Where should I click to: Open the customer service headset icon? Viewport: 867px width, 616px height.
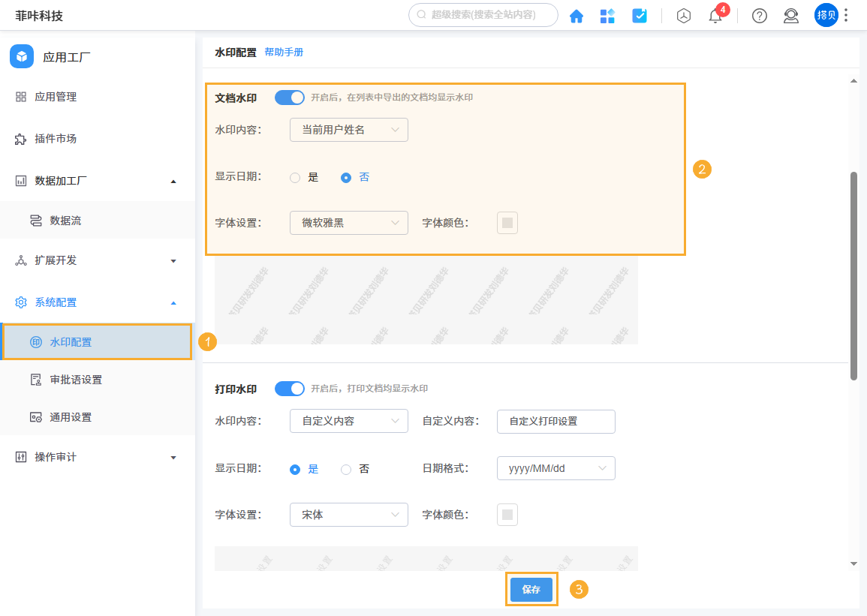[790, 16]
